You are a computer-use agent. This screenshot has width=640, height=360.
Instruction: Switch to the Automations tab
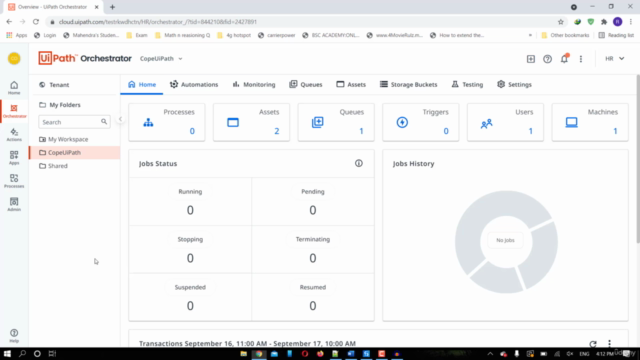click(x=194, y=84)
